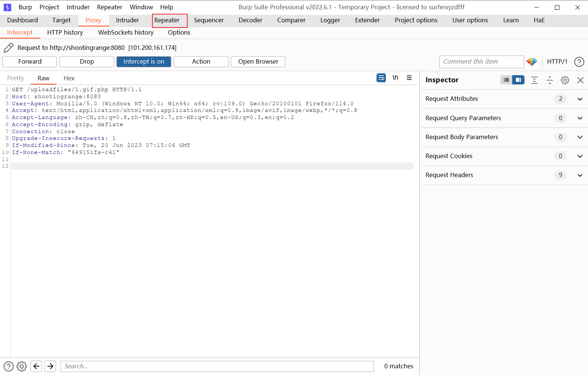Select the Intercept sub-tab
Screen dimensions: 588x375
coord(20,33)
